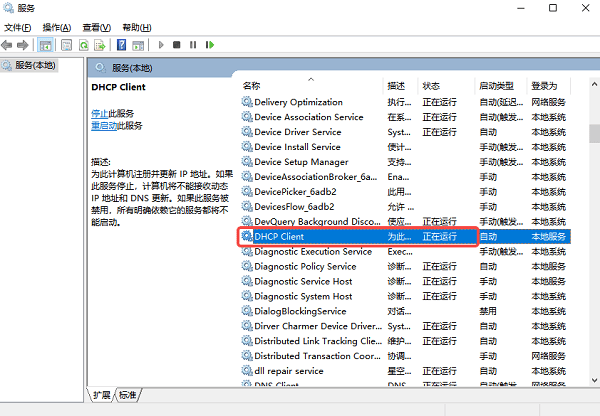Click the Help question mark toolbar icon

coord(121,45)
